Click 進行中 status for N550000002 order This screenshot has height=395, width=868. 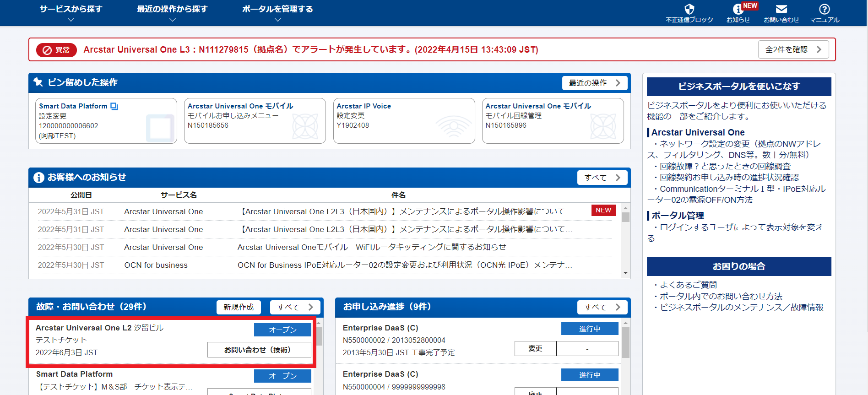click(x=590, y=329)
